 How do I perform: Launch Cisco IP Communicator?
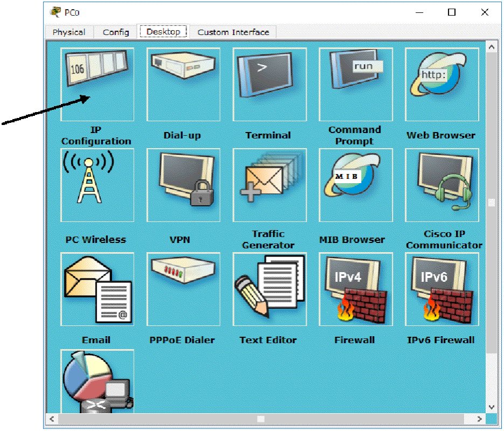click(x=442, y=185)
